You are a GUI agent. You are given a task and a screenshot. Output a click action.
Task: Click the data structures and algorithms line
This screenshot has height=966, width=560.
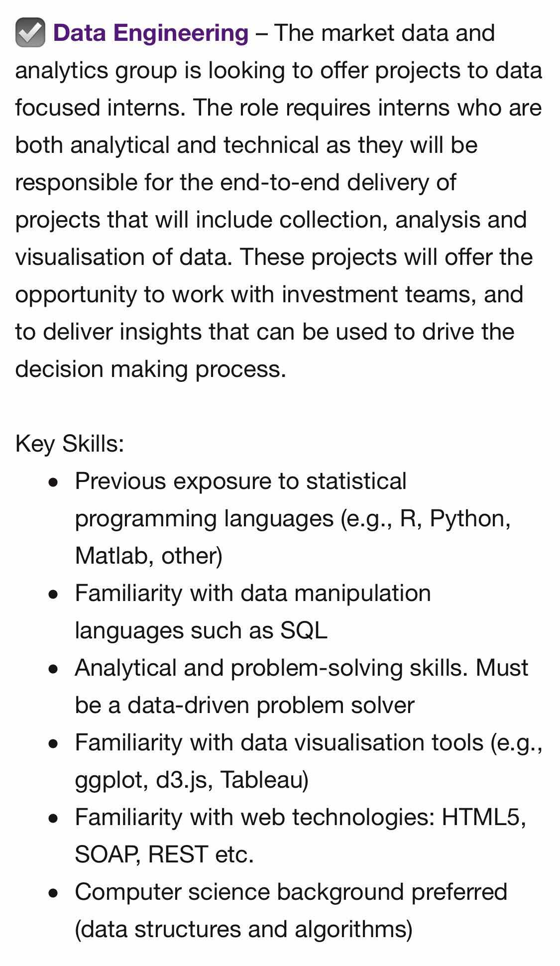coord(243,929)
